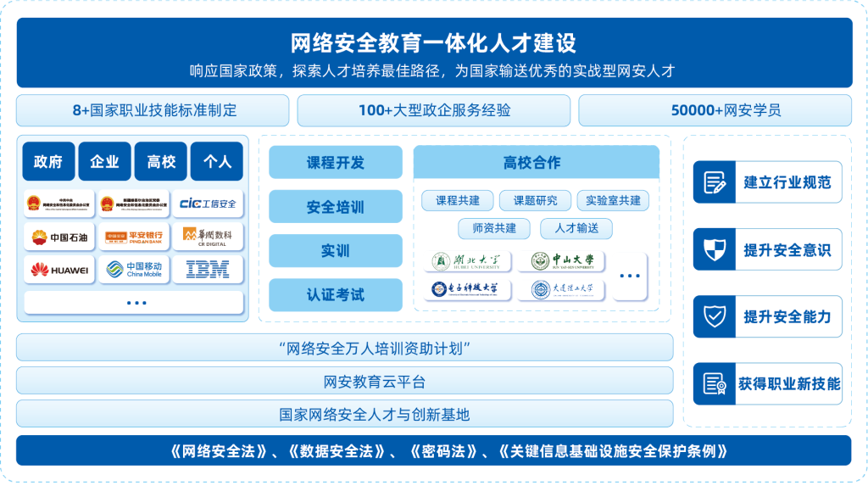
Task: Select the IBM logo
Action: (x=206, y=268)
